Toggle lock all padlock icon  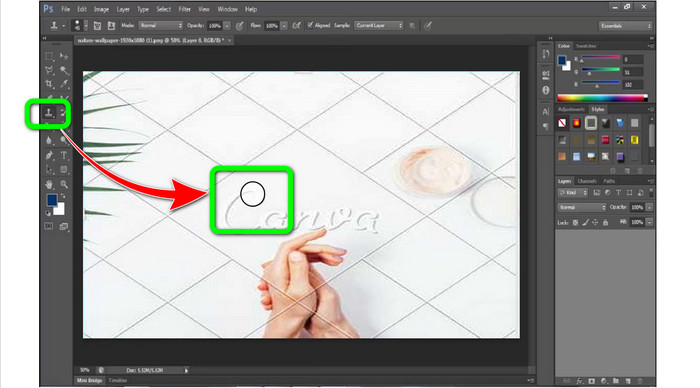605,222
